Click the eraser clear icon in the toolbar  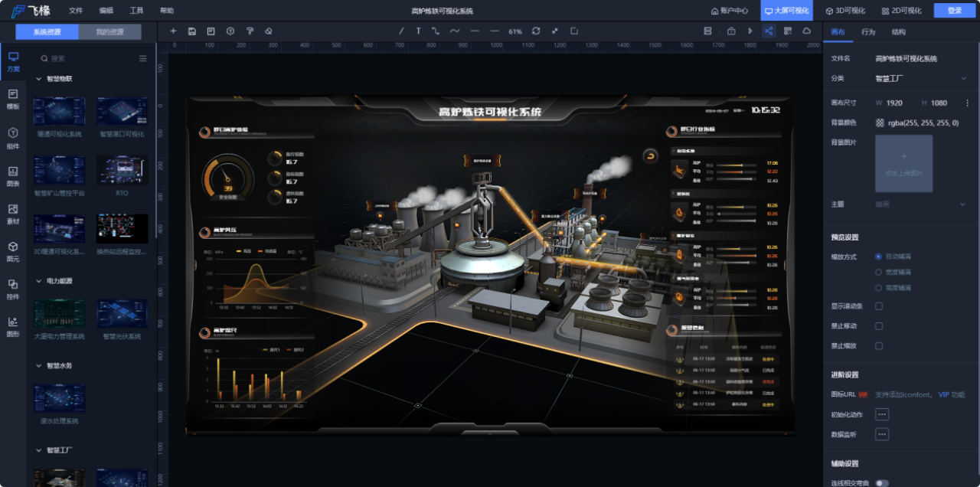269,31
